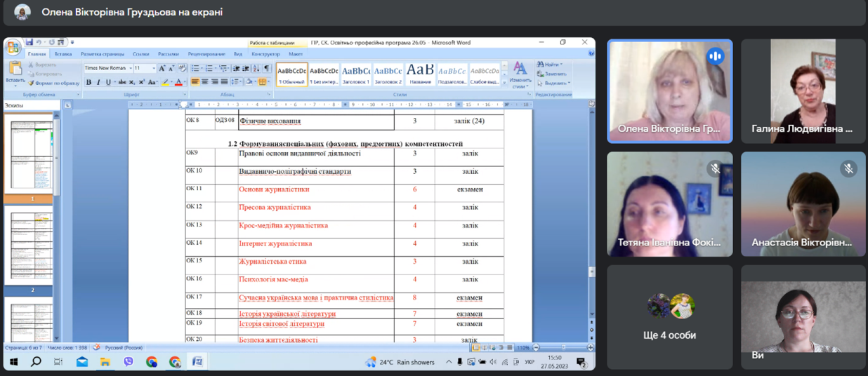The height and width of the screenshot is (376, 868).
Task: Open the font size dropdown
Action: [154, 68]
